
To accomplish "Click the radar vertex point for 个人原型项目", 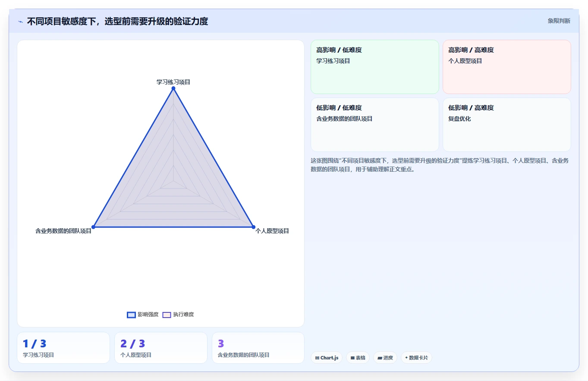I will pyautogui.click(x=253, y=227).
